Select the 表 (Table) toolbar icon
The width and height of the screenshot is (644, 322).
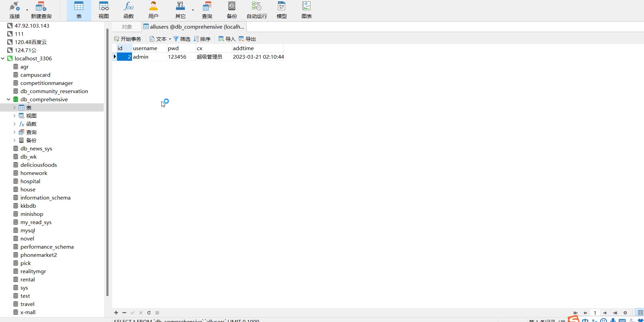pos(79,10)
